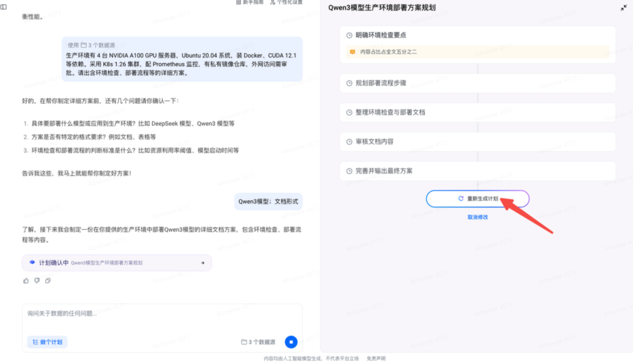This screenshot has height=364, width=633.
Task: Click the blue icon on 计划确认中 card
Action: (x=32, y=263)
